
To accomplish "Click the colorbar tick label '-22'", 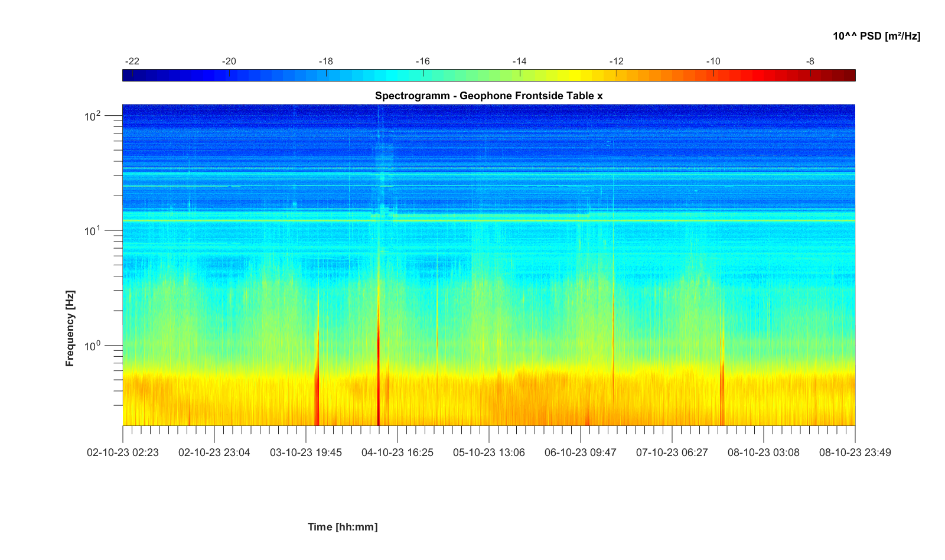I will 132,61.
